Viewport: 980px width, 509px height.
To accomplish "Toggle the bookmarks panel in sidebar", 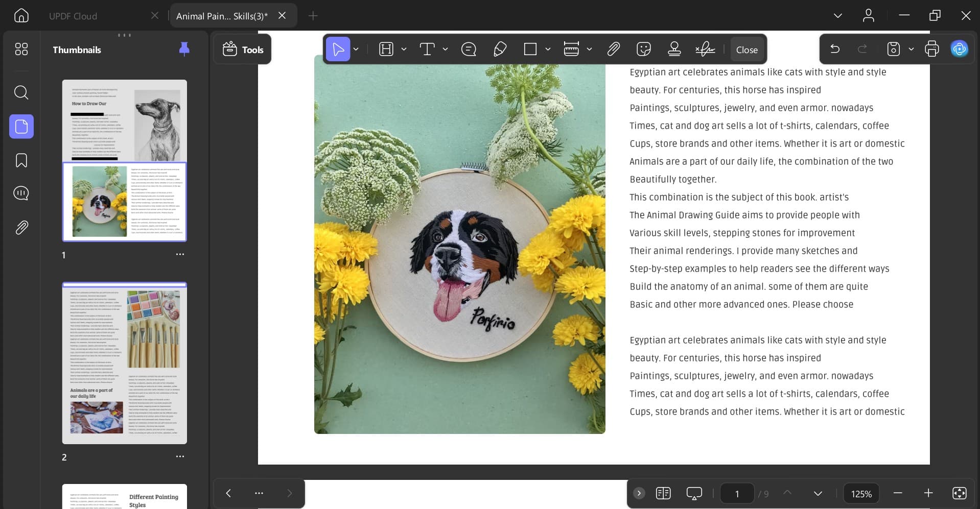I will pos(21,160).
